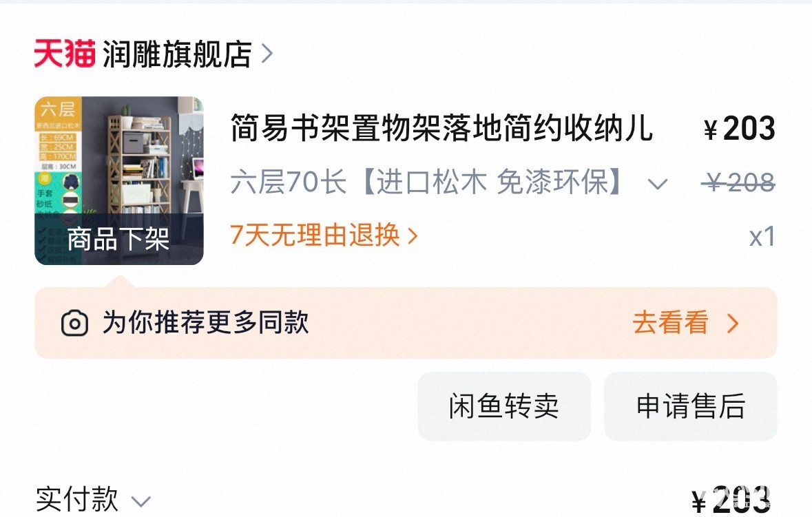Tap arrow after 7天无理由退换
This screenshot has width=812, height=517.
(413, 236)
